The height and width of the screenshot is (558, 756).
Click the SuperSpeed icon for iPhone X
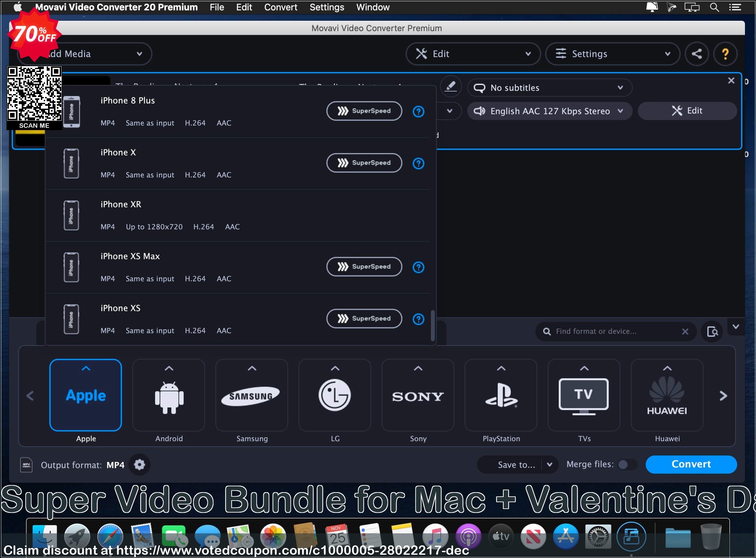click(x=364, y=163)
